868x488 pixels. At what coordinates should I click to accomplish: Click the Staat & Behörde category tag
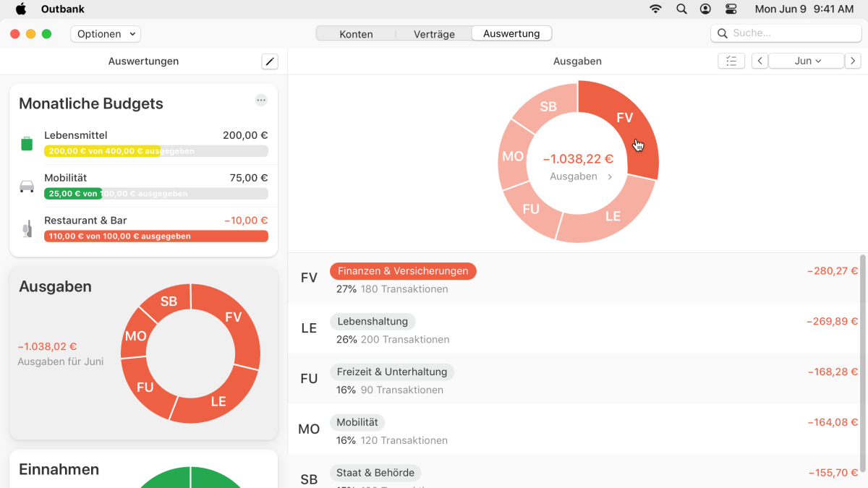click(x=375, y=473)
